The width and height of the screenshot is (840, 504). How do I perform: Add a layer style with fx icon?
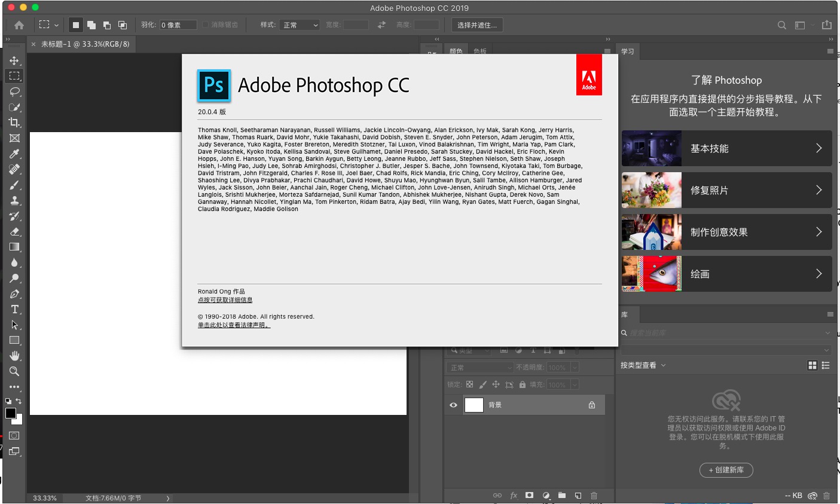click(x=514, y=495)
